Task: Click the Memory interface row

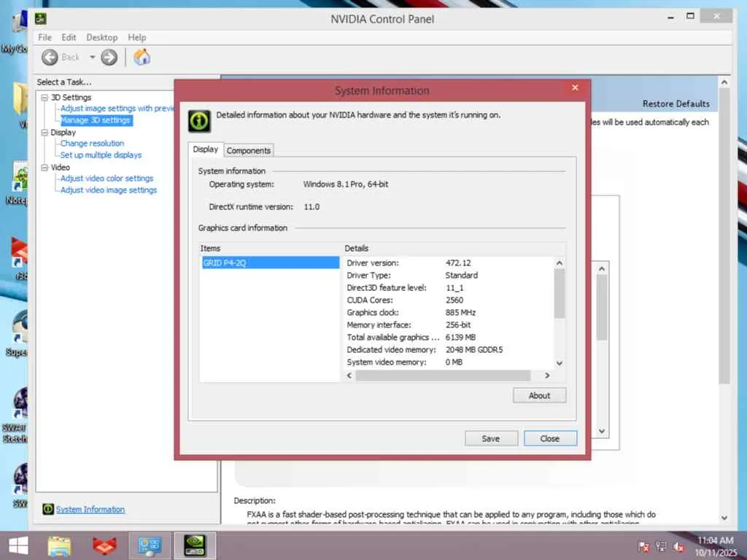Action: coord(449,324)
